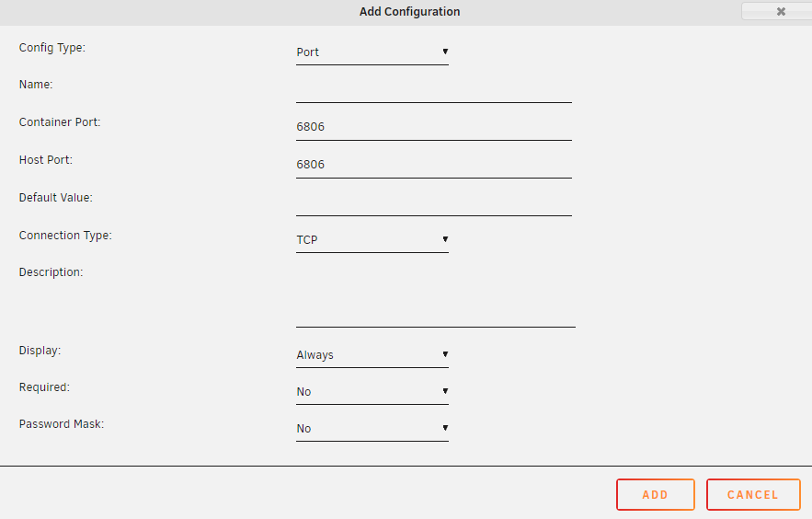Click the Add Configuration title bar
Viewport: 812px width, 519px height.
pyautogui.click(x=409, y=12)
